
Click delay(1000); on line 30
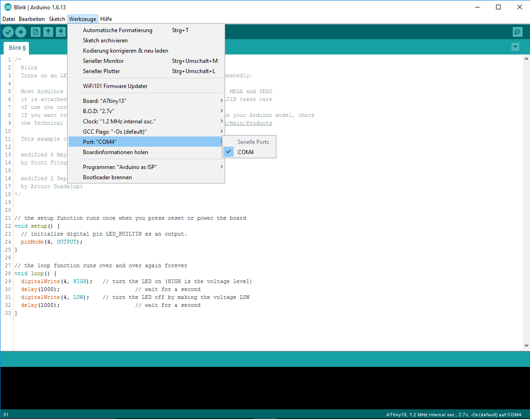click(x=40, y=290)
